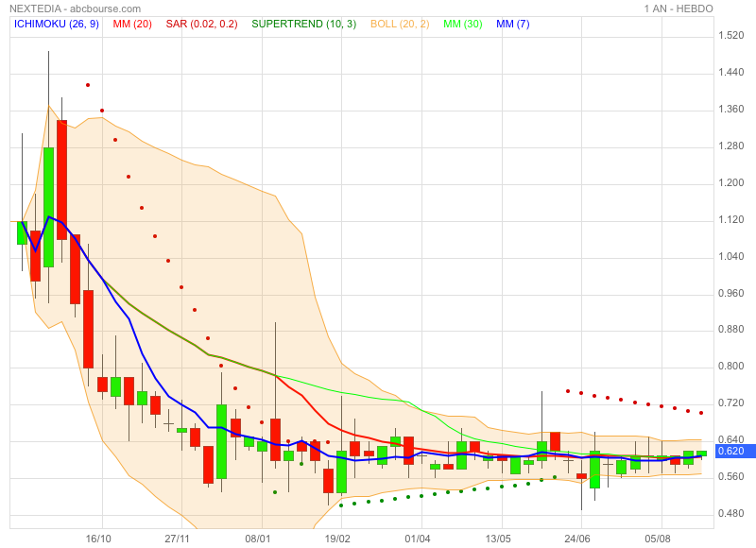756x548 pixels.
Task: Click the 0.480 price axis label
Action: 730,514
